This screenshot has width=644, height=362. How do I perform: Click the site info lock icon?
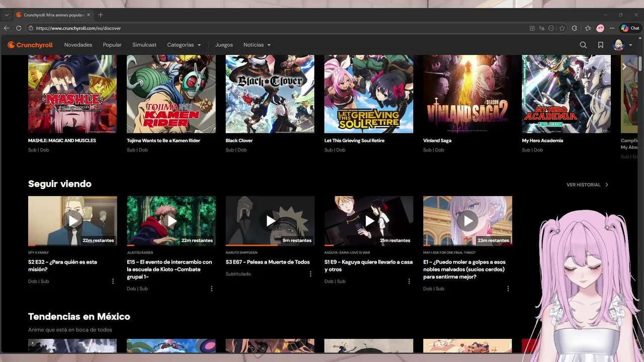[x=31, y=28]
